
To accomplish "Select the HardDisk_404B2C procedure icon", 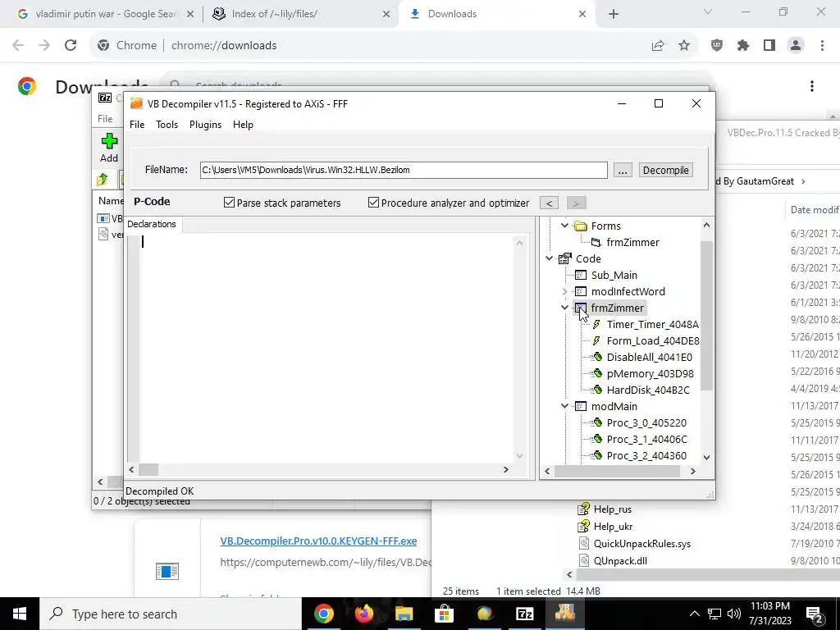I will click(597, 390).
